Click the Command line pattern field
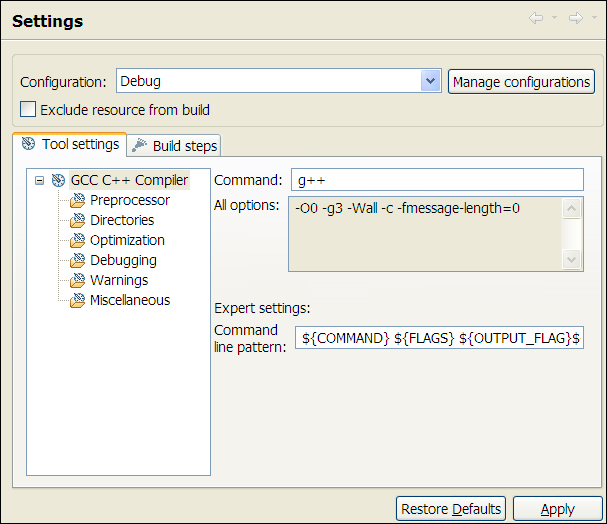This screenshot has height=524, width=607. pyautogui.click(x=439, y=338)
